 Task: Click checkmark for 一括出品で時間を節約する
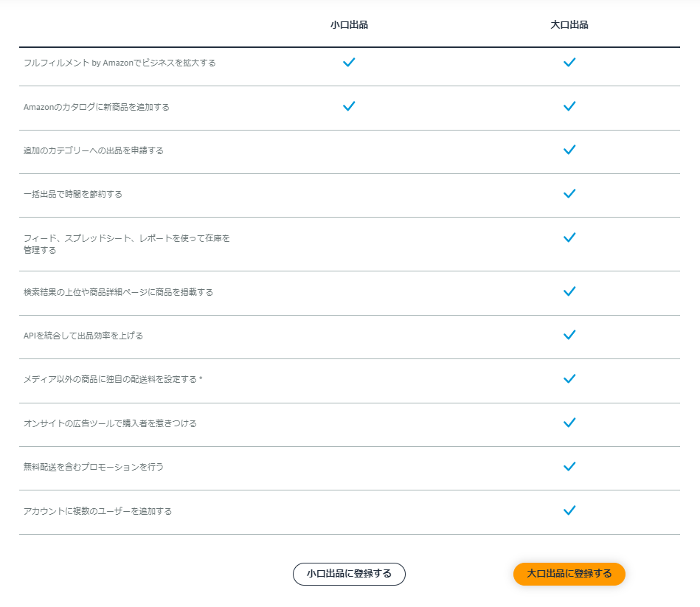[x=569, y=193]
